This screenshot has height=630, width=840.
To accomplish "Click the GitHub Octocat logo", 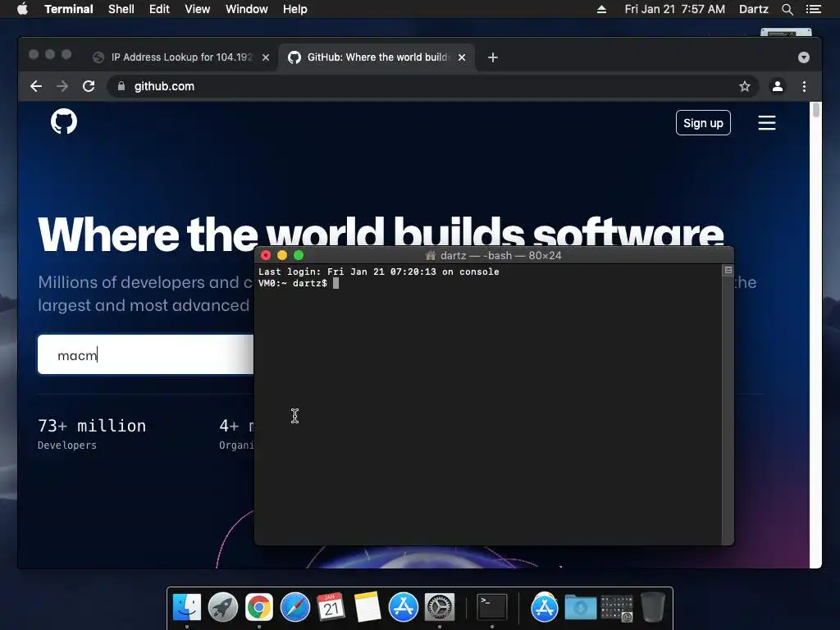I will [x=64, y=121].
